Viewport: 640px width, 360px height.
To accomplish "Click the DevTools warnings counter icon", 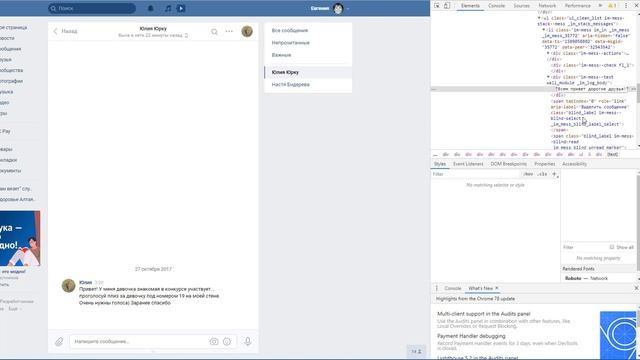I will (612, 6).
